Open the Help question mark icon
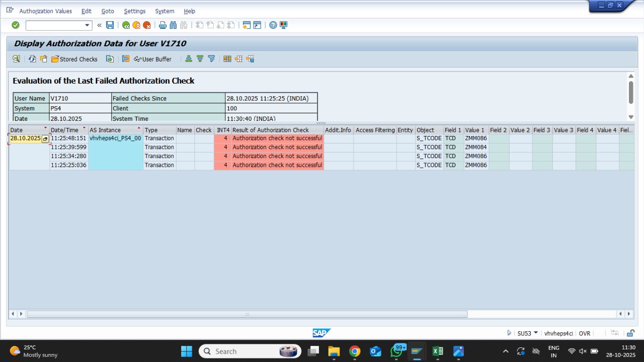The height and width of the screenshot is (362, 644). [273, 25]
